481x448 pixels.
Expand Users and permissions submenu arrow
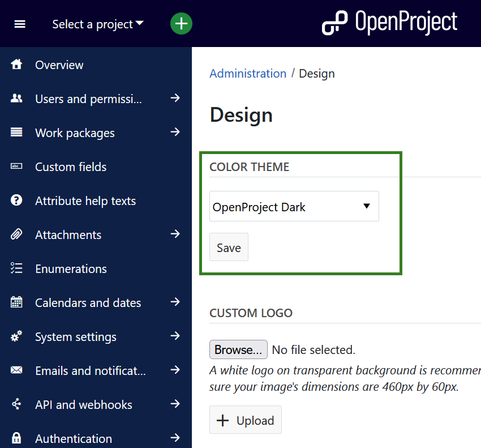(175, 99)
